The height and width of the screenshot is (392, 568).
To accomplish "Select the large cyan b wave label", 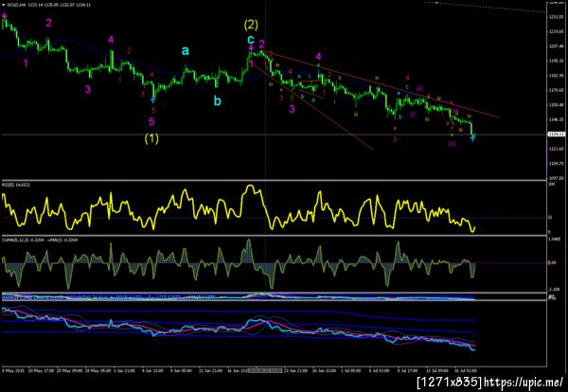I will (217, 100).
